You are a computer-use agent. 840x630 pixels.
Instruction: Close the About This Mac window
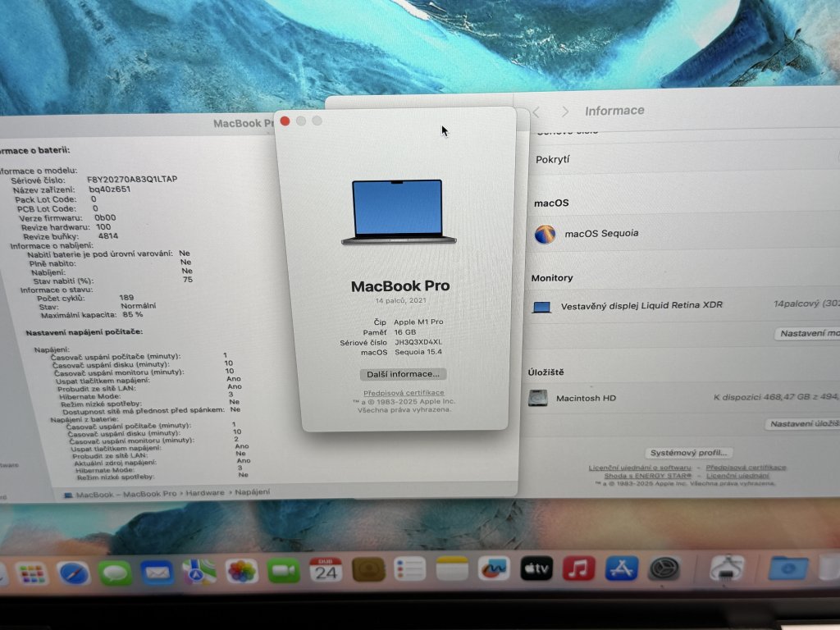[x=285, y=121]
